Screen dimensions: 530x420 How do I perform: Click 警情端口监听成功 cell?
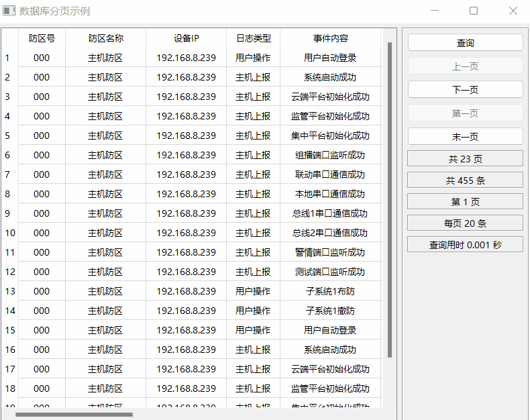tap(330, 252)
